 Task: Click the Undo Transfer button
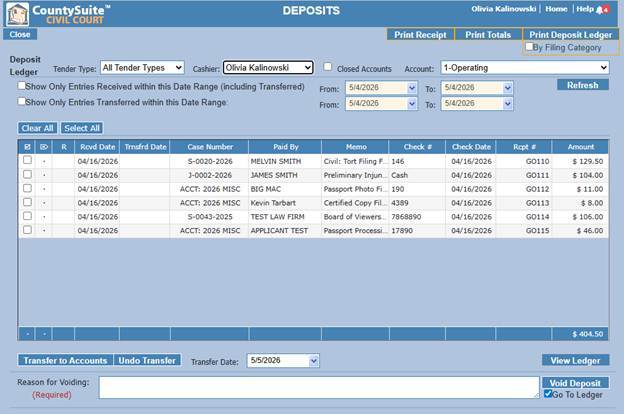pos(147,360)
